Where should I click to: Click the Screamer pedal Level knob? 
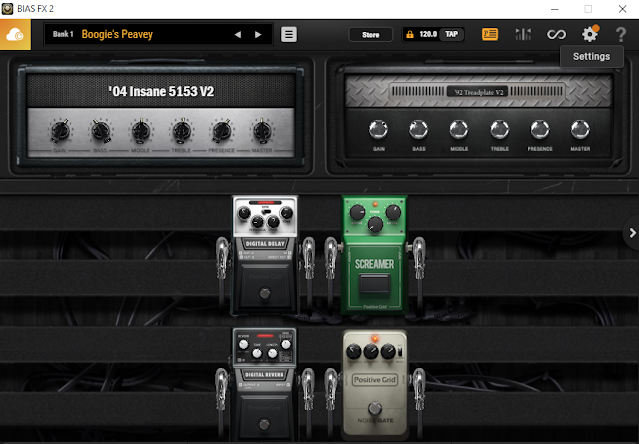(393, 212)
